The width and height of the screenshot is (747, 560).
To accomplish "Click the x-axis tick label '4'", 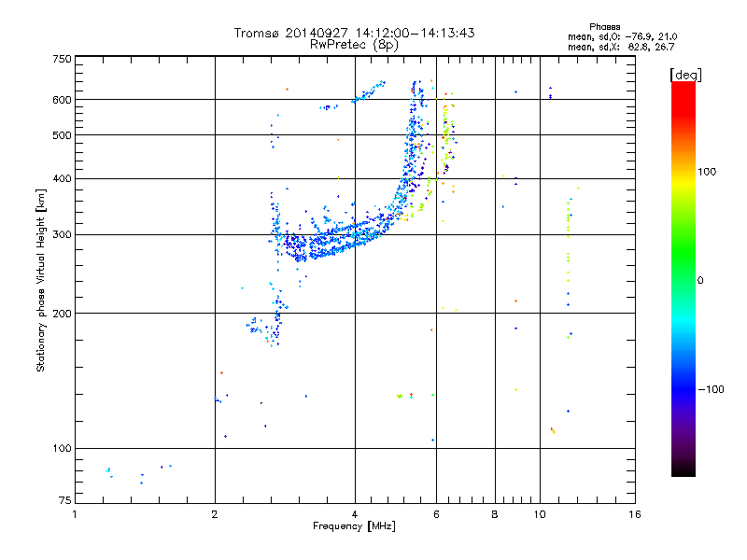I will (355, 514).
